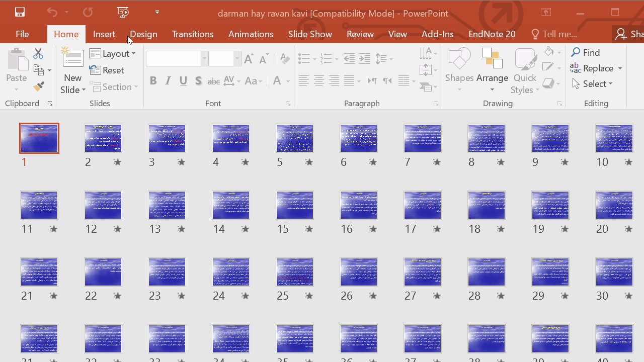
Task: Open Character Spacing dropdown
Action: pos(232,81)
